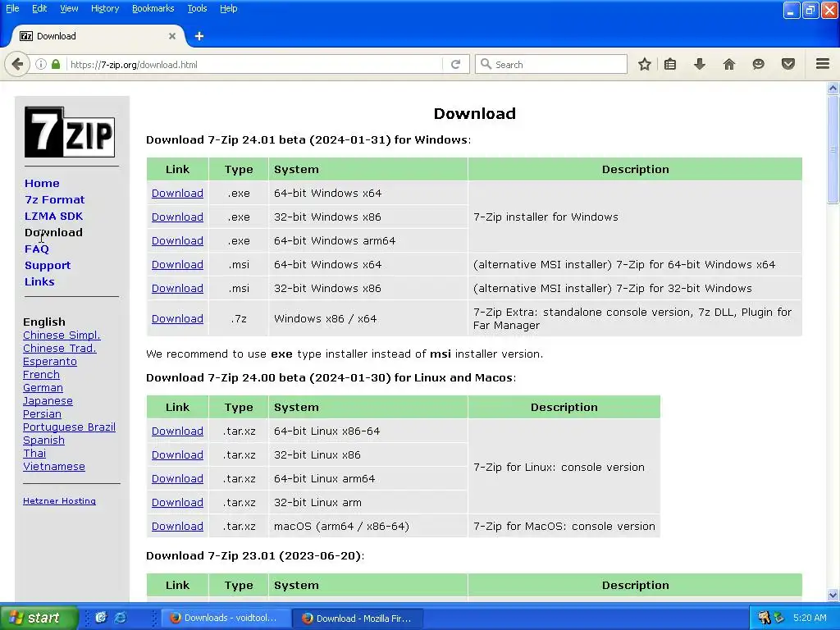This screenshot has width=840, height=630.
Task: Switch language to Esperanto
Action: 50,362
